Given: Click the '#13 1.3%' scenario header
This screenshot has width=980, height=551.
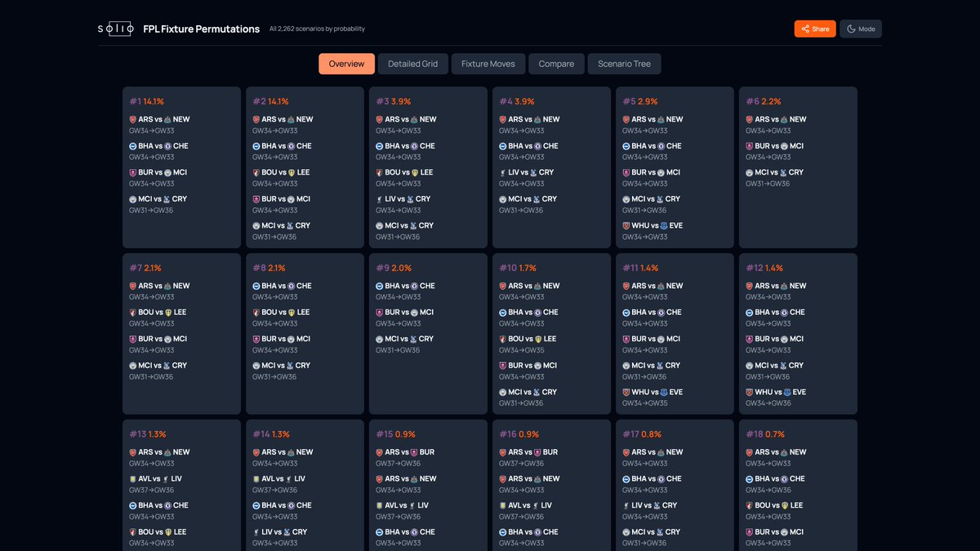Looking at the screenshot, I should coord(148,434).
